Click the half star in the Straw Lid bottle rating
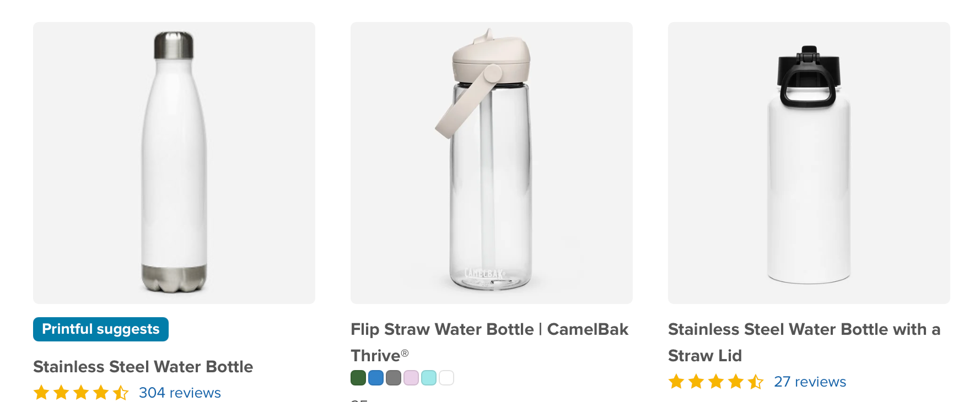This screenshot has height=402, width=980. 754,381
